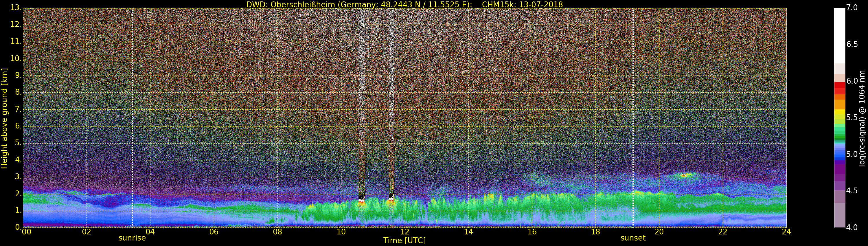
Task: Click the white dotted sunset line
Action: (633, 118)
